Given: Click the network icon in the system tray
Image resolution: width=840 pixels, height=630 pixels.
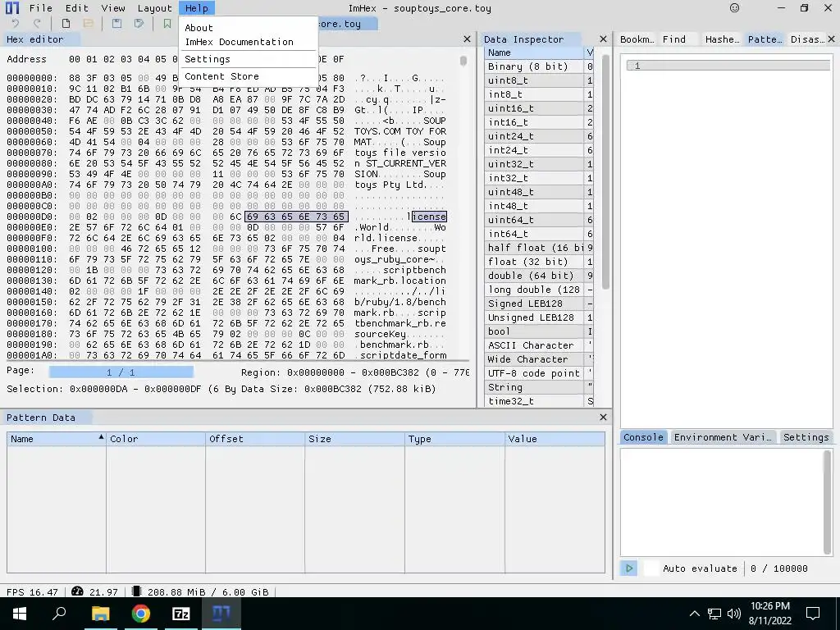Looking at the screenshot, I should point(714,614).
